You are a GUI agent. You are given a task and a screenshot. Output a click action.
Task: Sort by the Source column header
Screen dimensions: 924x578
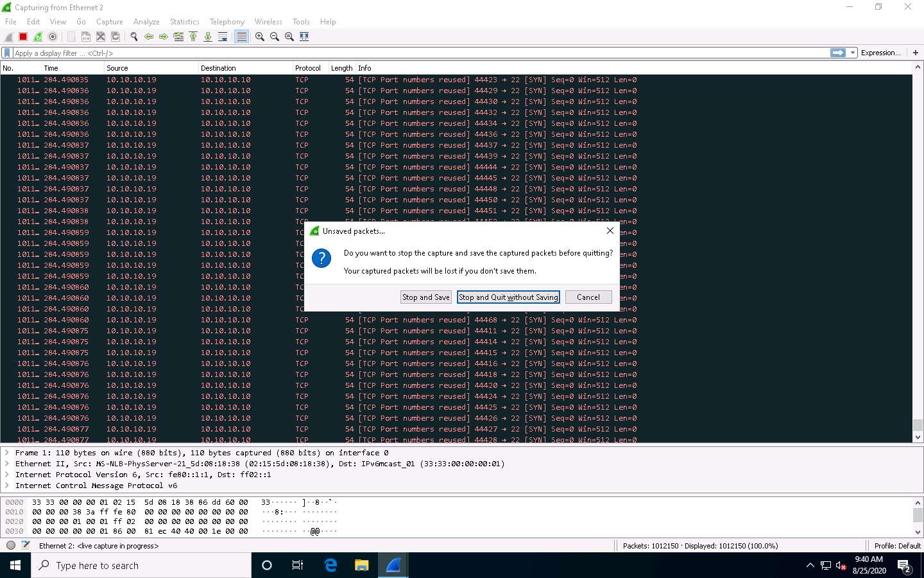click(151, 68)
